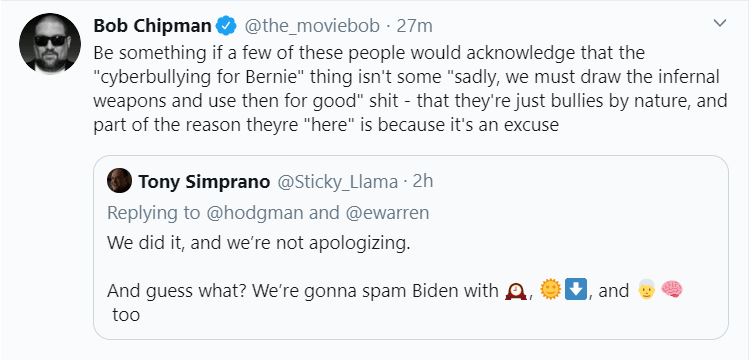
Task: Open the quoted tweet's 2h timestamp
Action: [423, 181]
